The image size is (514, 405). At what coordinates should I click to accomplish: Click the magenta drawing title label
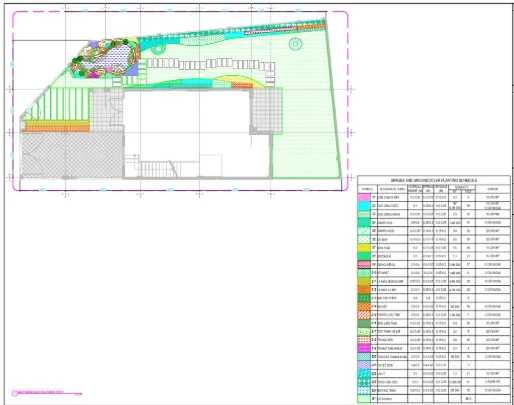click(x=41, y=392)
